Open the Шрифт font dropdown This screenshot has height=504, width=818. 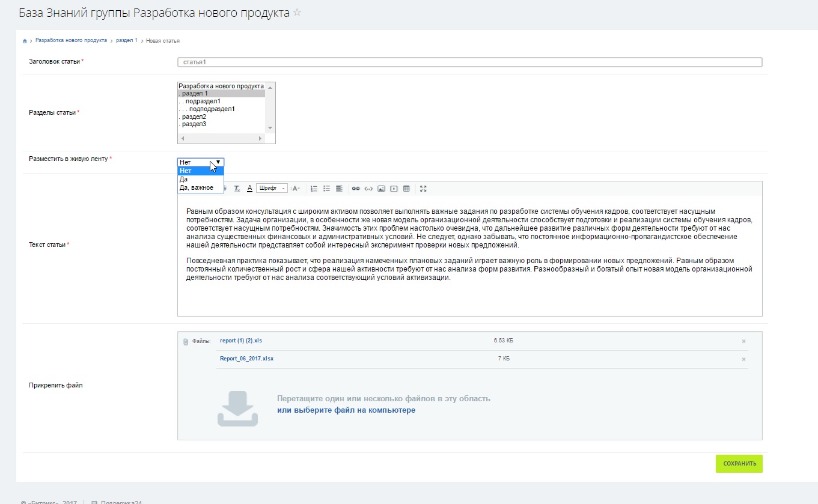tap(272, 189)
